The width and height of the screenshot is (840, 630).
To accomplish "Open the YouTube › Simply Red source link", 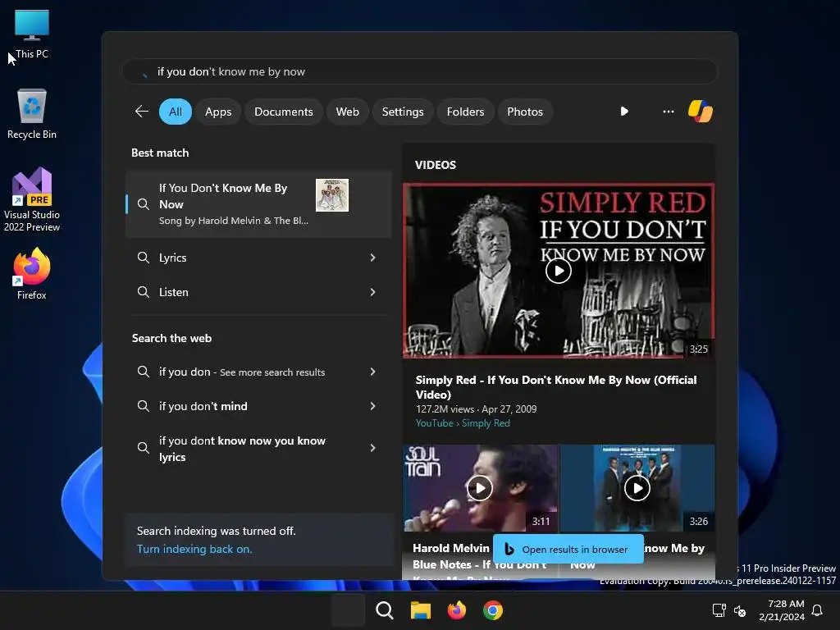I will (463, 423).
